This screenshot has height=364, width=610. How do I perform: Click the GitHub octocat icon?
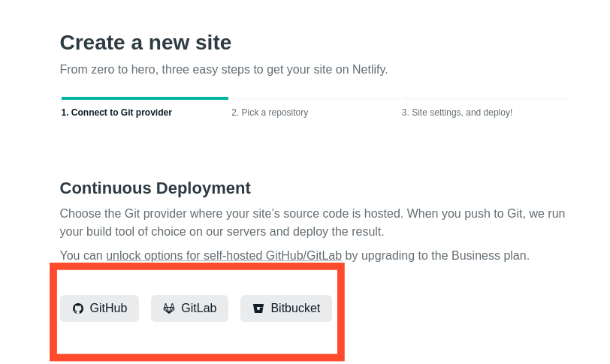coord(78,308)
